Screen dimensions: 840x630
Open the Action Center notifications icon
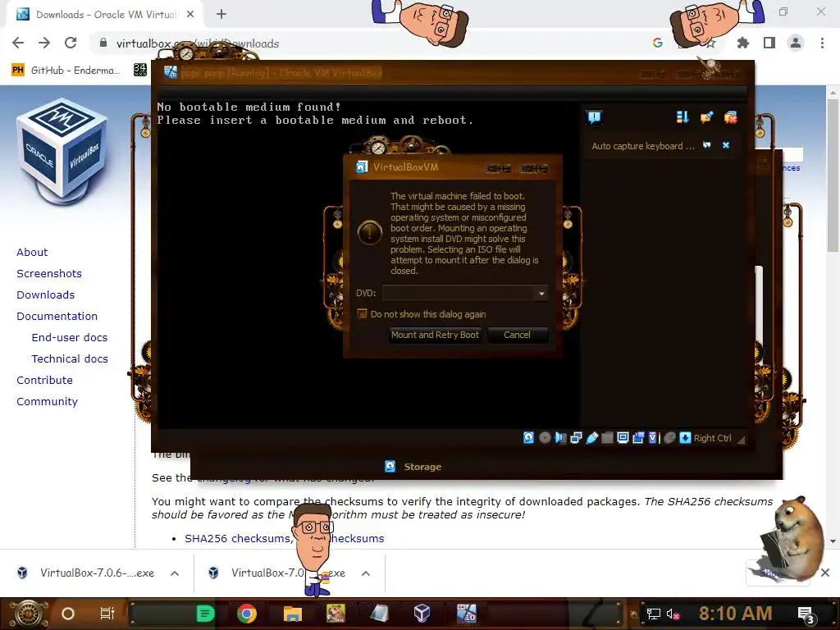[x=806, y=614]
